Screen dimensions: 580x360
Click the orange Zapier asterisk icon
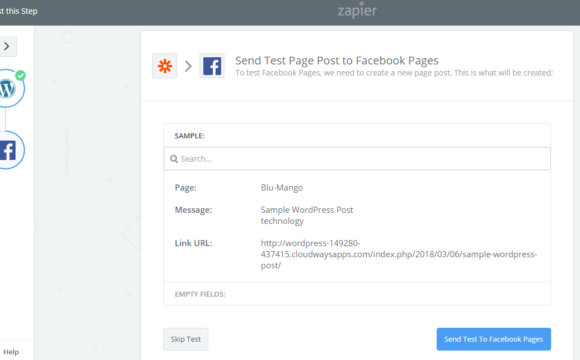(165, 66)
